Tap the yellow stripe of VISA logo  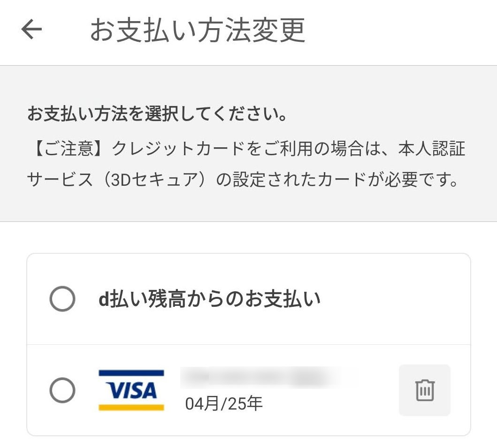[x=131, y=408]
